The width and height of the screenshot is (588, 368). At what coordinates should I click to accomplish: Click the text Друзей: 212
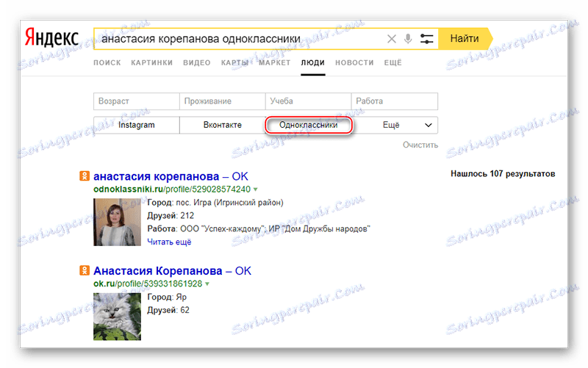click(x=171, y=215)
